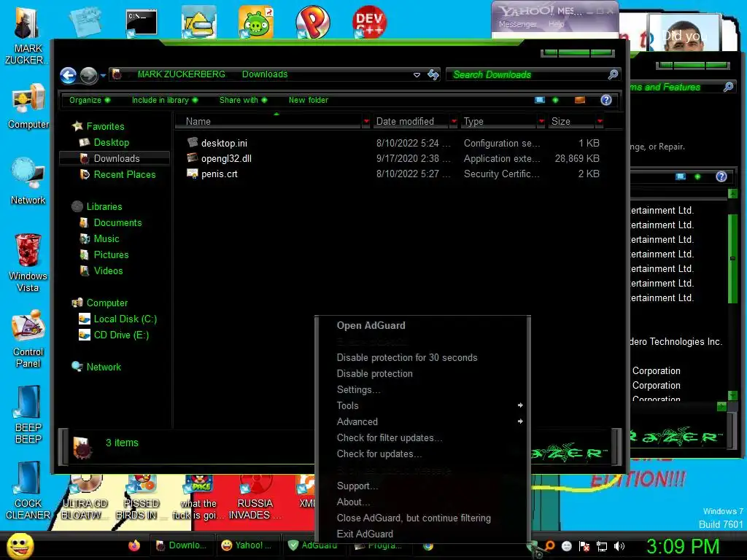This screenshot has height=560, width=747.
Task: Open the Windows Vista recycle bin icon
Action: coord(28,262)
